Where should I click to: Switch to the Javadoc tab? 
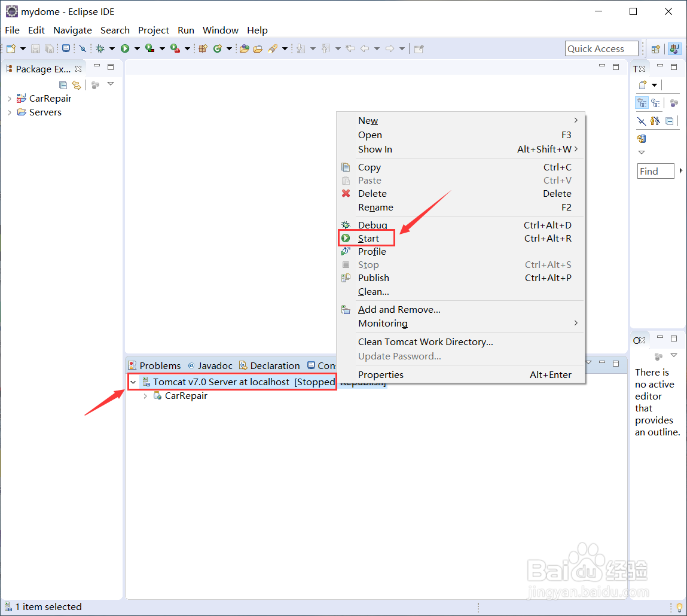click(x=210, y=365)
